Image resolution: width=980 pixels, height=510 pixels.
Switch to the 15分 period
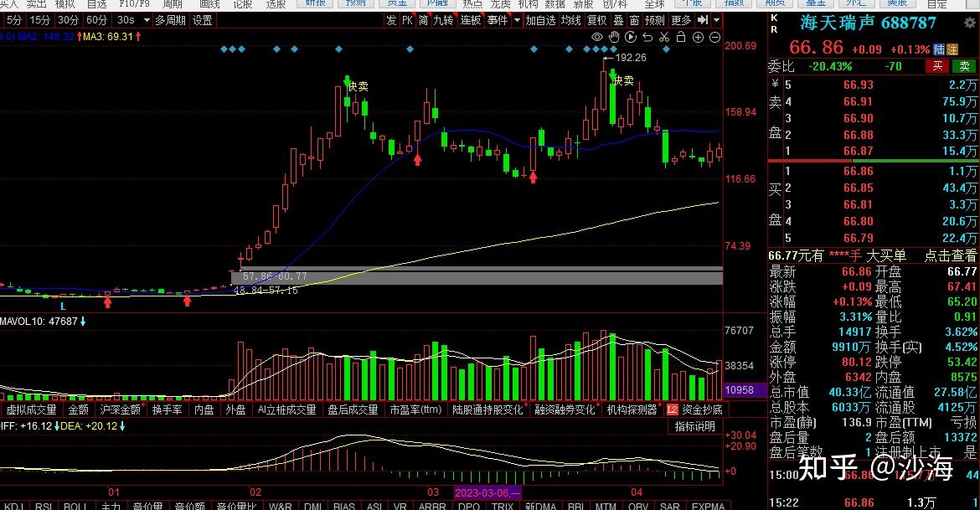pyautogui.click(x=40, y=20)
